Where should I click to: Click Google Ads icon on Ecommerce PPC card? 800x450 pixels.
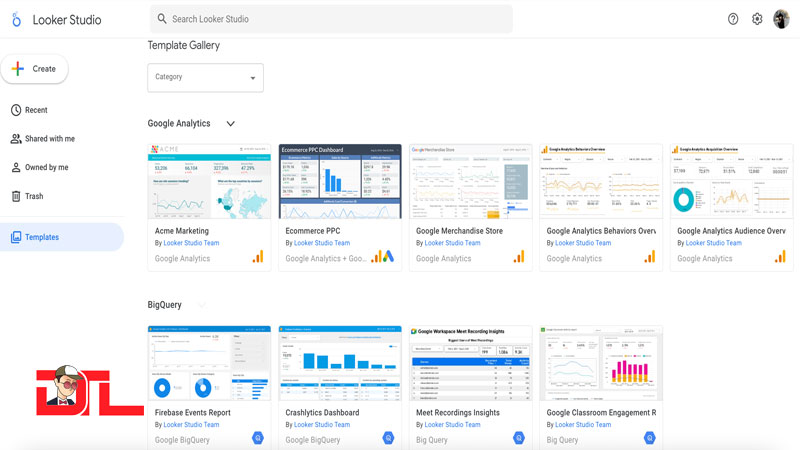389,257
